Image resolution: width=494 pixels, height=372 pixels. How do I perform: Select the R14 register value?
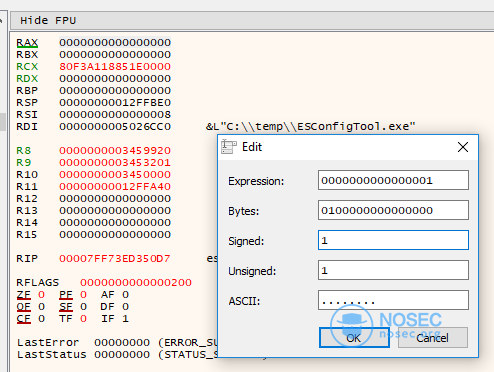pos(115,223)
